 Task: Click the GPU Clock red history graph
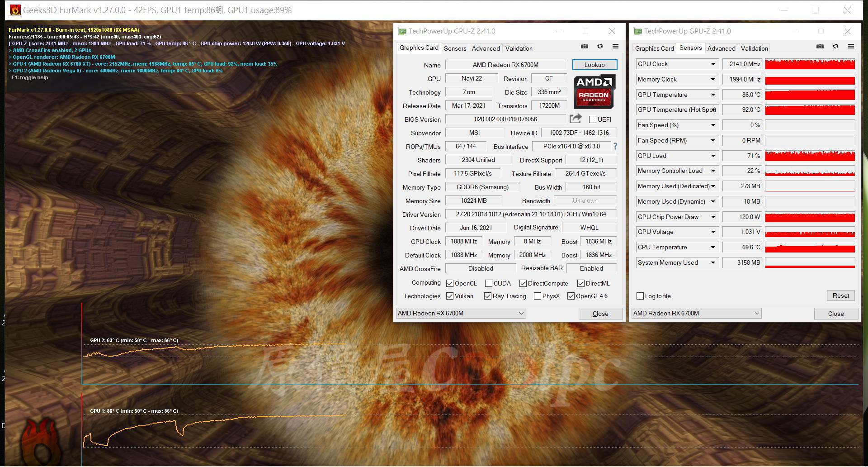click(810, 64)
